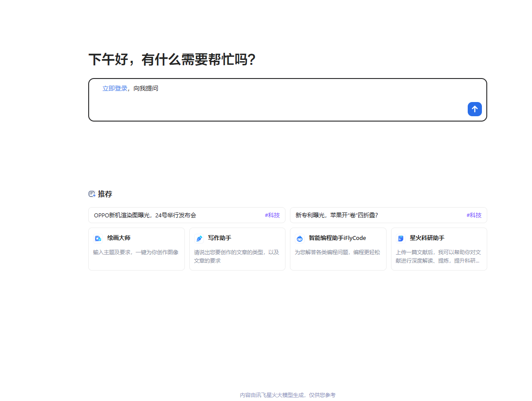532x401 pixels.
Task: Click the 推荐 section icon
Action: point(92,194)
